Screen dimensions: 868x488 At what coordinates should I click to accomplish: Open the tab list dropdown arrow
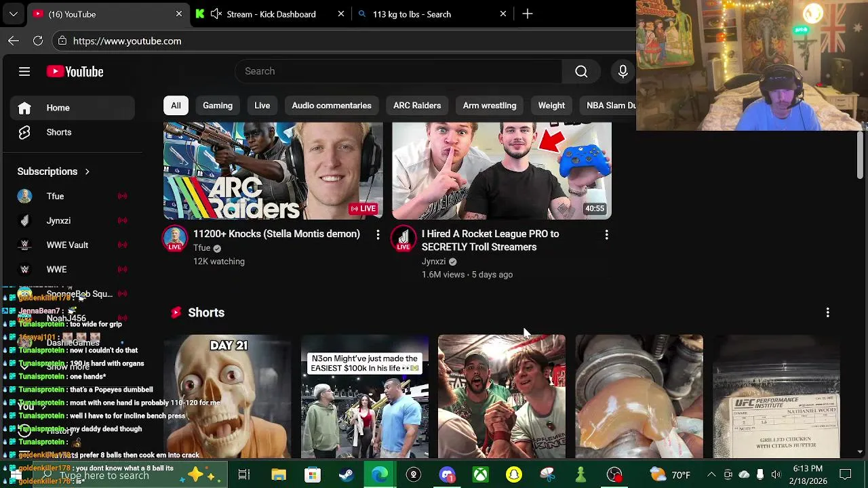point(13,14)
